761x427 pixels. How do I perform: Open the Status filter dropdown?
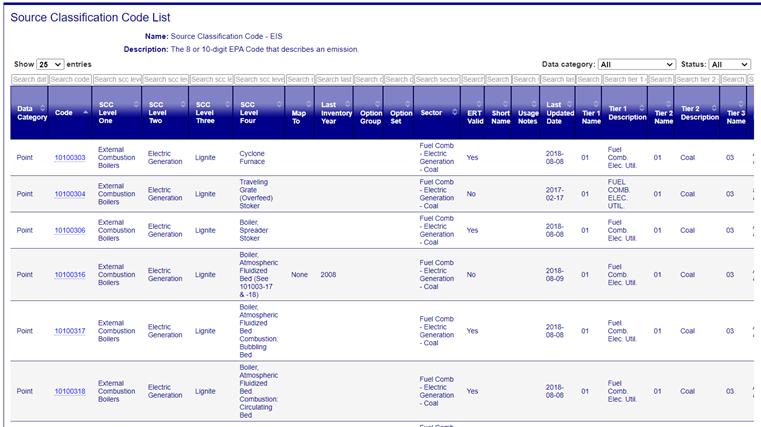click(x=729, y=65)
